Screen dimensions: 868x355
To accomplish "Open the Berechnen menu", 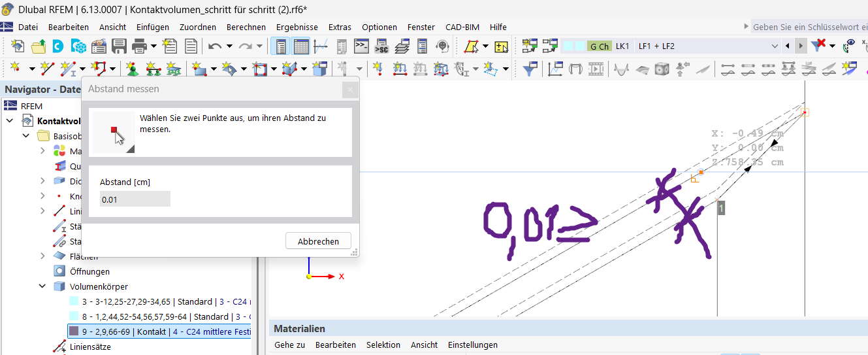I will click(246, 27).
